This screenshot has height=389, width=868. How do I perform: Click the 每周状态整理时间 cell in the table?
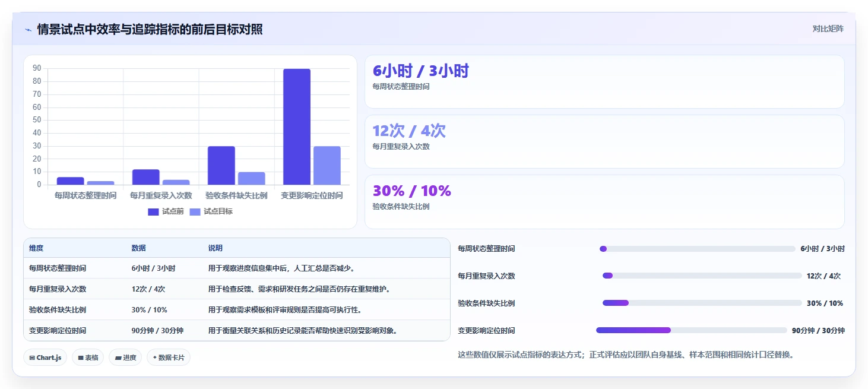[58, 268]
